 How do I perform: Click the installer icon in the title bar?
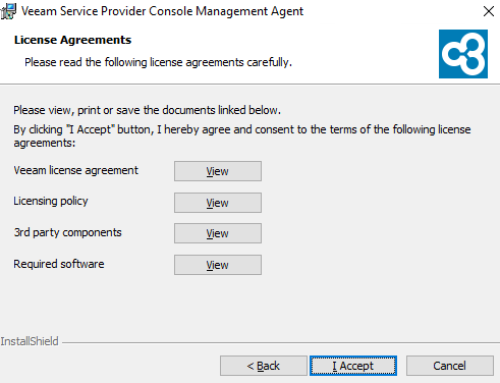(8, 11)
